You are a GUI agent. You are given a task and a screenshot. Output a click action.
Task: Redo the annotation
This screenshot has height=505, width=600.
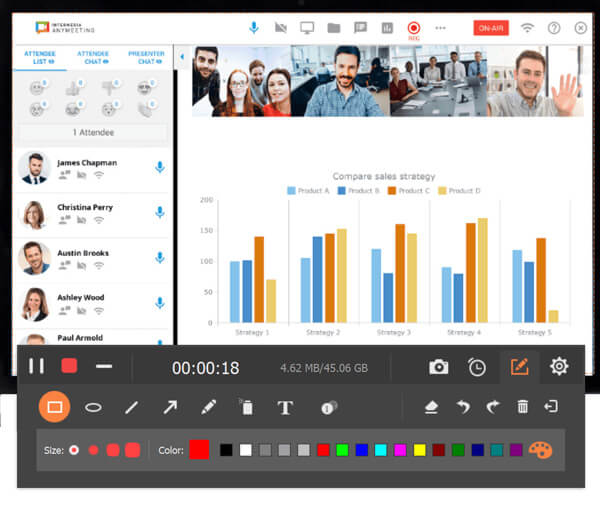coord(493,407)
